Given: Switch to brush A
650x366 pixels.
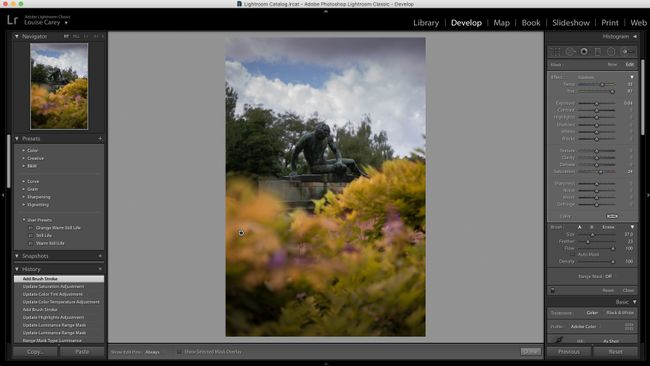Looking at the screenshot, I should click(x=580, y=227).
